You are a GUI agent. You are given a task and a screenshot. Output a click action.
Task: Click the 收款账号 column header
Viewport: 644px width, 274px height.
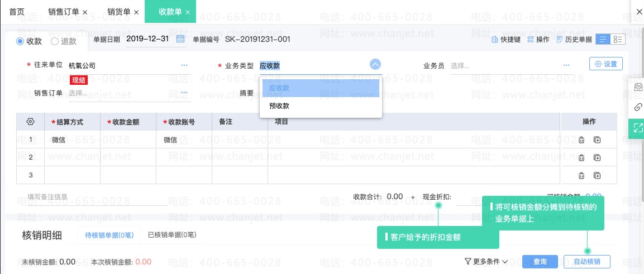click(x=184, y=122)
